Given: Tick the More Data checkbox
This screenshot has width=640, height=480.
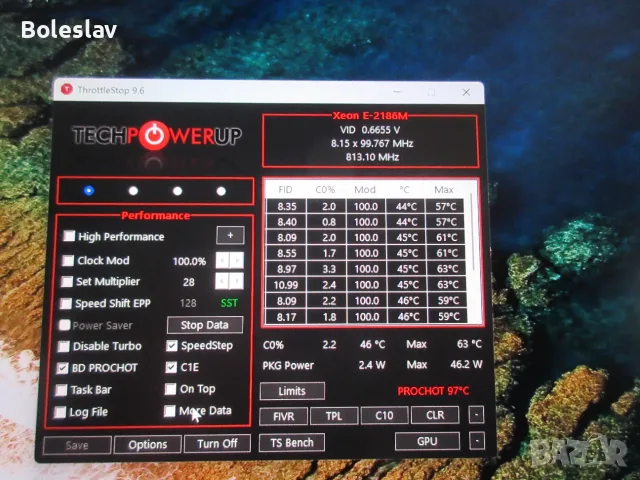Looking at the screenshot, I should (170, 411).
